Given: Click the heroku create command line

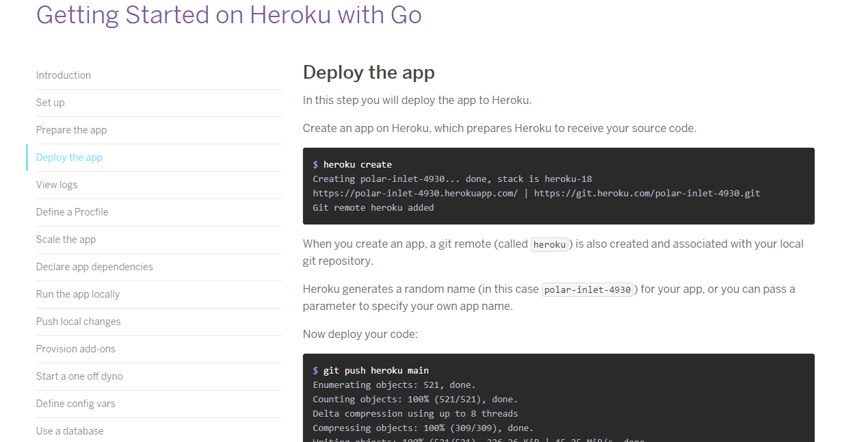Looking at the screenshot, I should coord(352,164).
